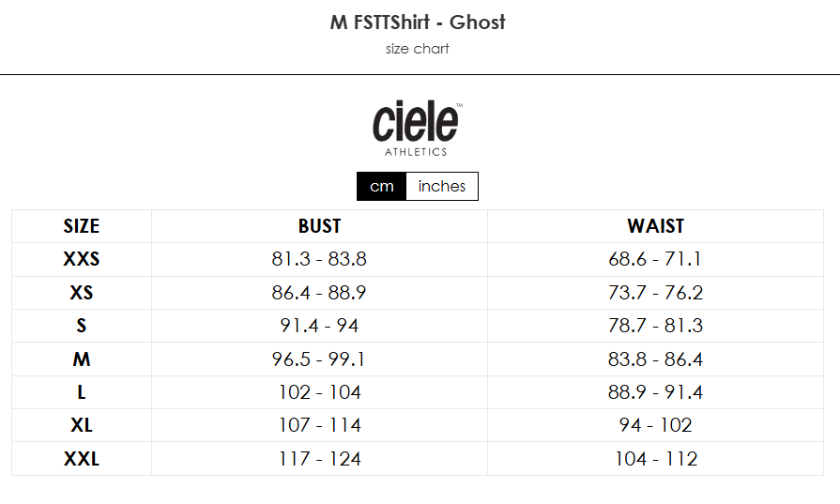Click waist value 83.8 - 86.4
This screenshot has width=840, height=504.
656,359
